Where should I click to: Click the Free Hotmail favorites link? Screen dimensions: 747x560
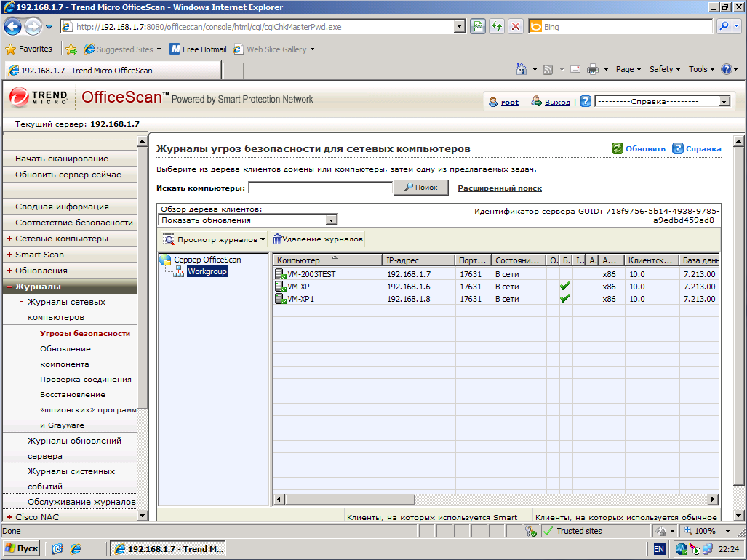coord(198,49)
